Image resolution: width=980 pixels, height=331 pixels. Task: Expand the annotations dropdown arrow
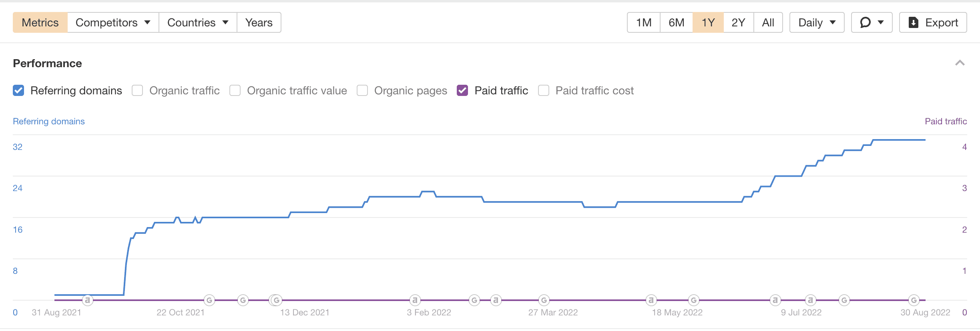tap(881, 22)
